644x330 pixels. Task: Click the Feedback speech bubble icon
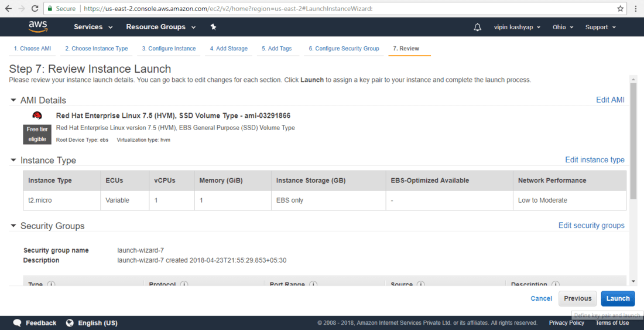tap(17, 322)
